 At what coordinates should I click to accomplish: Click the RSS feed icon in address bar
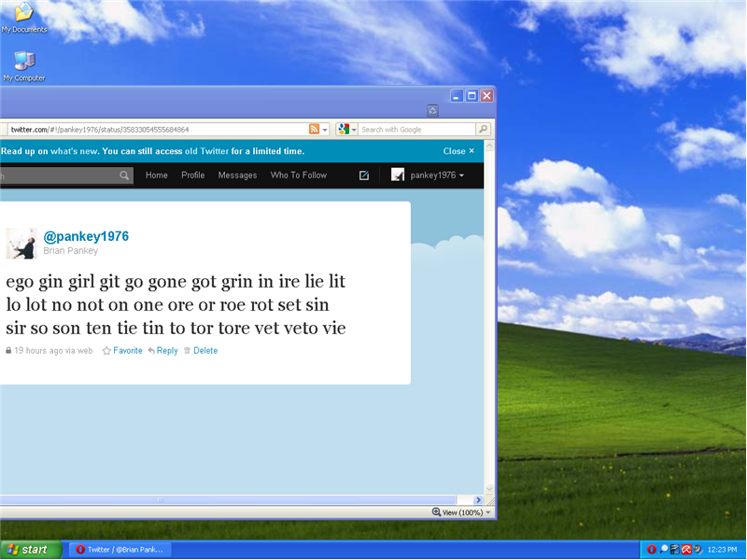[x=314, y=129]
